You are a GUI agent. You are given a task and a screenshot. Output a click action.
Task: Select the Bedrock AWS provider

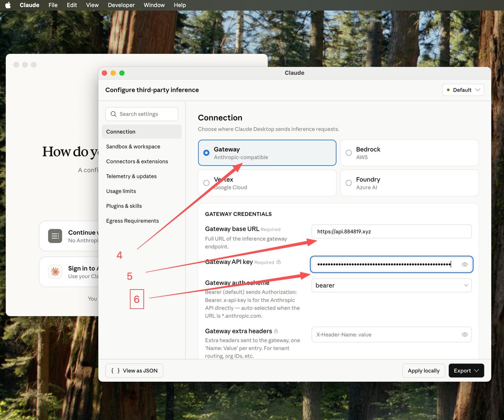[x=409, y=153]
